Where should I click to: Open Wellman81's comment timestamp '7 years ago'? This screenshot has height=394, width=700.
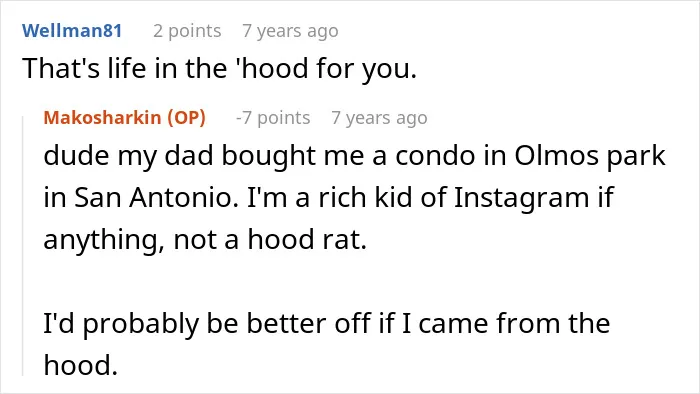coord(290,31)
